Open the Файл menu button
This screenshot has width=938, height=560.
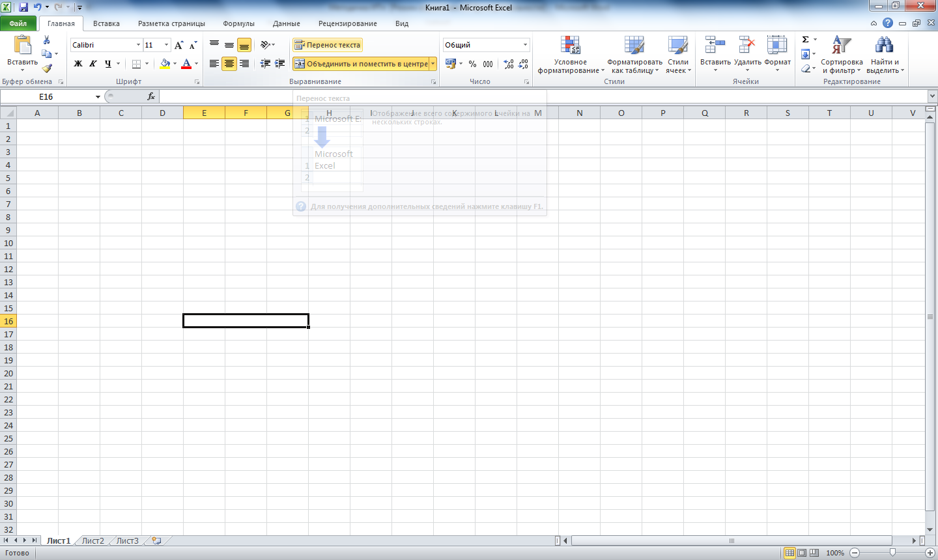pyautogui.click(x=18, y=23)
